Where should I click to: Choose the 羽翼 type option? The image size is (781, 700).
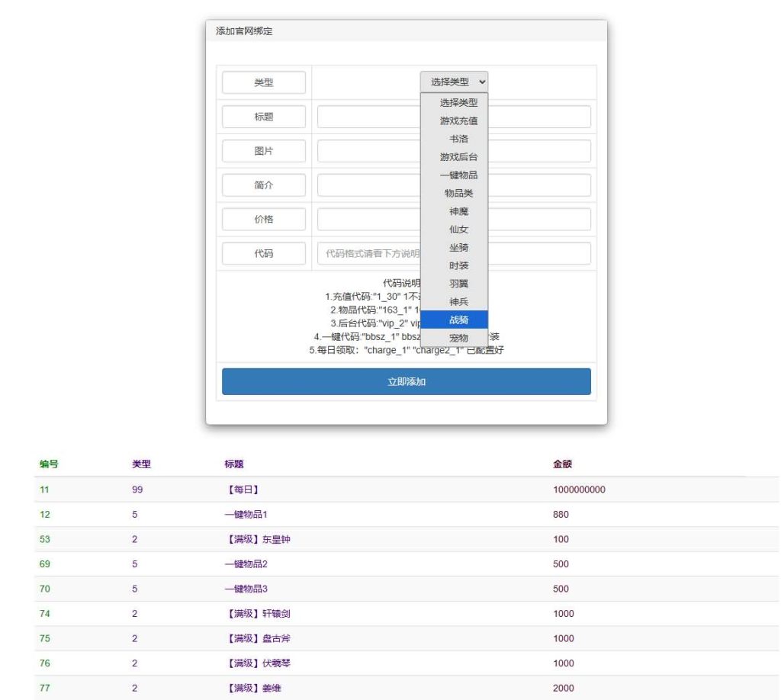[458, 284]
